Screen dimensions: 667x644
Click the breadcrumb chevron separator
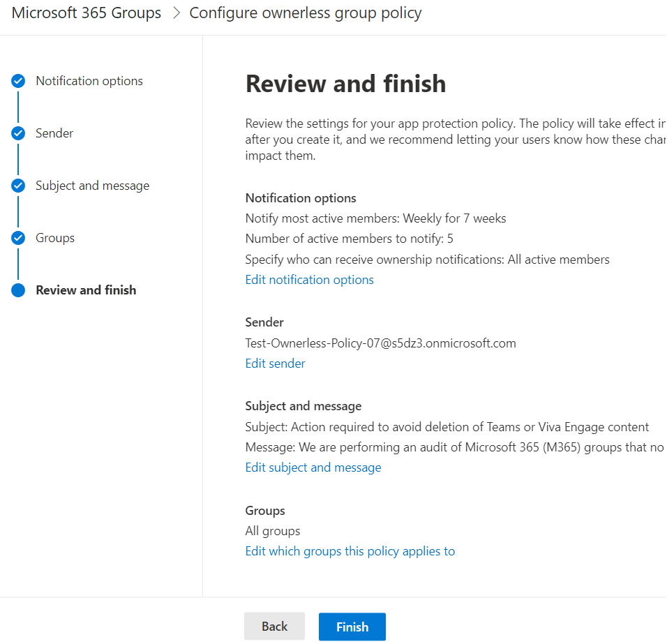(x=176, y=13)
